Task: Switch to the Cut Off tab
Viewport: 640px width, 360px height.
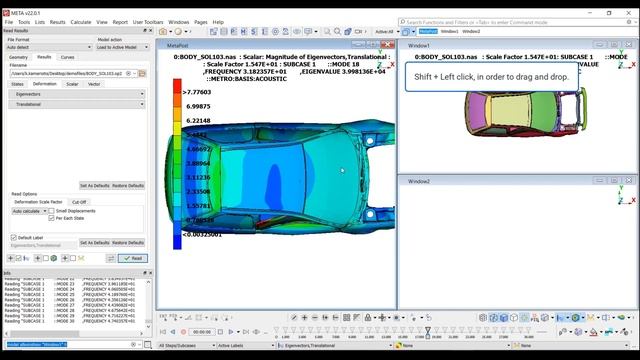Action: click(79, 202)
